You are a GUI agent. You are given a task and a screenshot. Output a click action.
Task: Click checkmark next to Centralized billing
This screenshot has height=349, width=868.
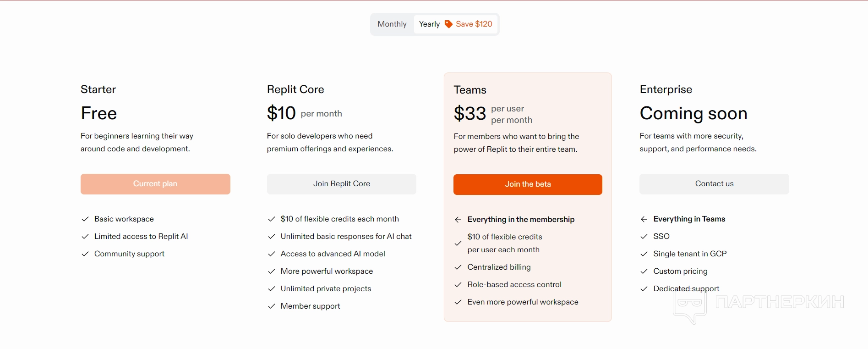coord(458,267)
